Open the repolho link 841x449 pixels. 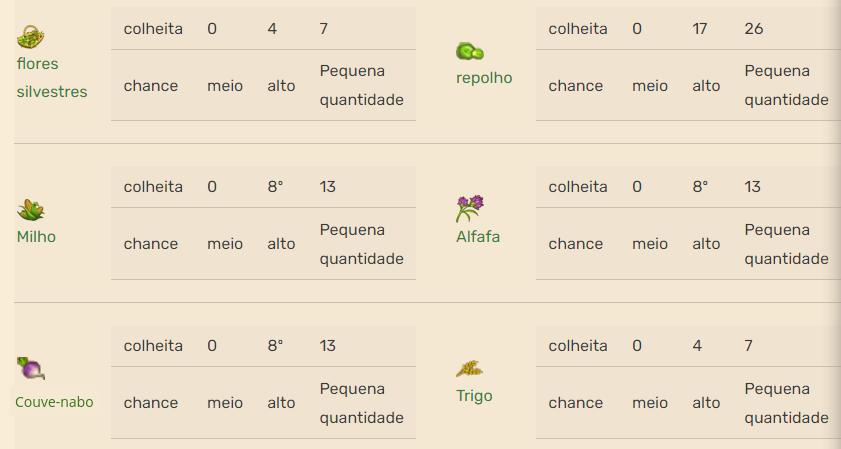[484, 78]
